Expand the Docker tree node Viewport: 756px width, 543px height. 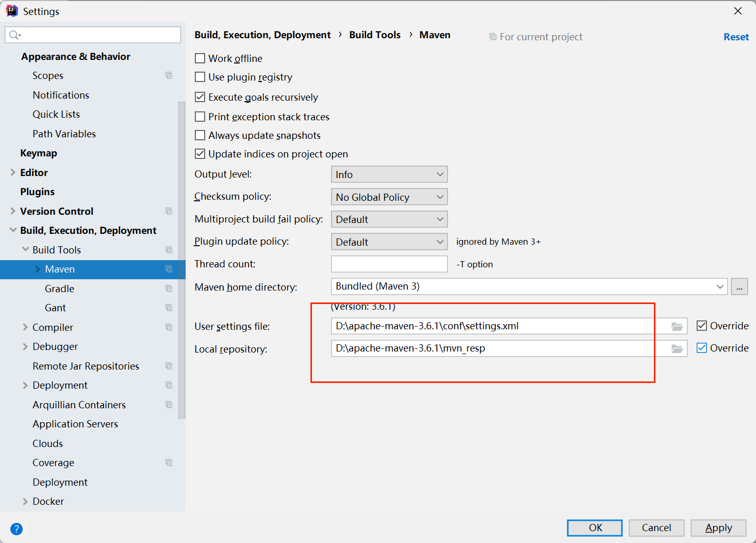pos(25,501)
